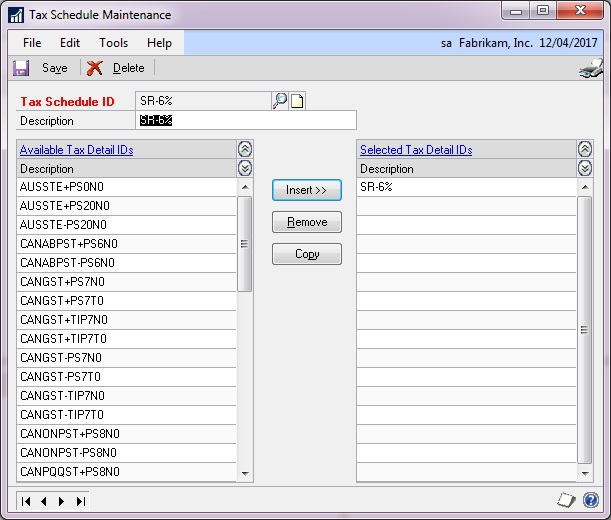
Task: Click the Save floppy disk icon
Action: [21, 68]
